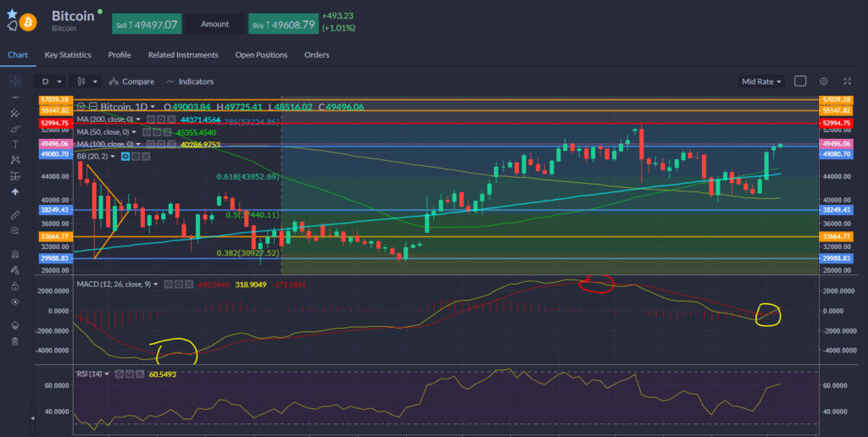Open chart settings gear icon
The height and width of the screenshot is (437, 868).
(x=823, y=81)
